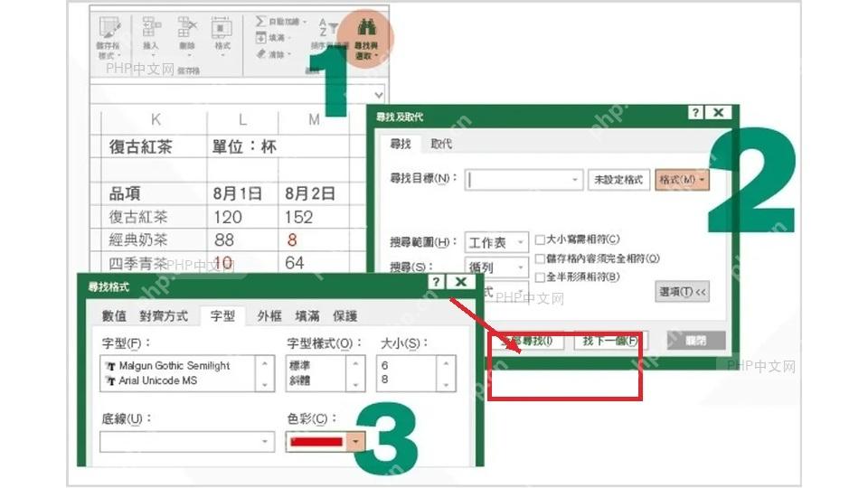Click the 找下一個 button
This screenshot has width=868, height=488.
pyautogui.click(x=609, y=341)
